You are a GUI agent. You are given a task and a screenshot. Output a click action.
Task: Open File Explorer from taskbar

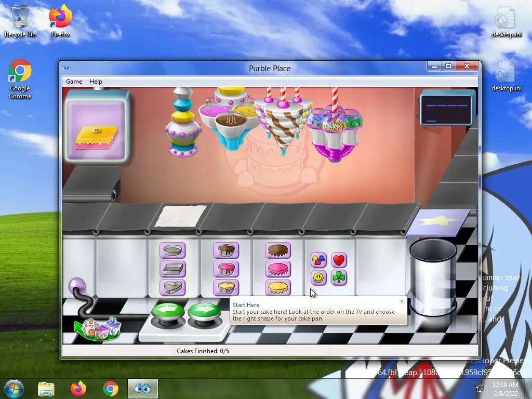(46, 389)
